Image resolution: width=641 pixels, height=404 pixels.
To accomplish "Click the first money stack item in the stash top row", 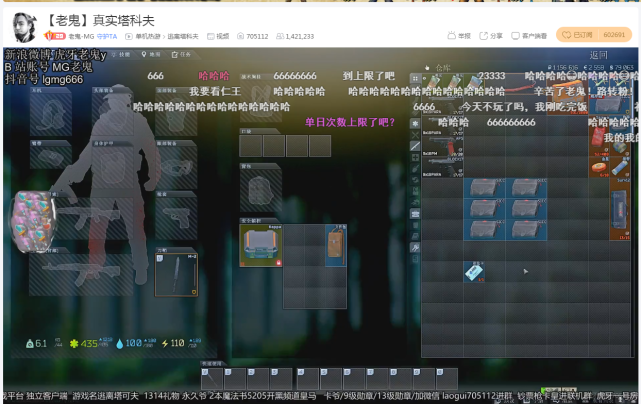I will (433, 83).
